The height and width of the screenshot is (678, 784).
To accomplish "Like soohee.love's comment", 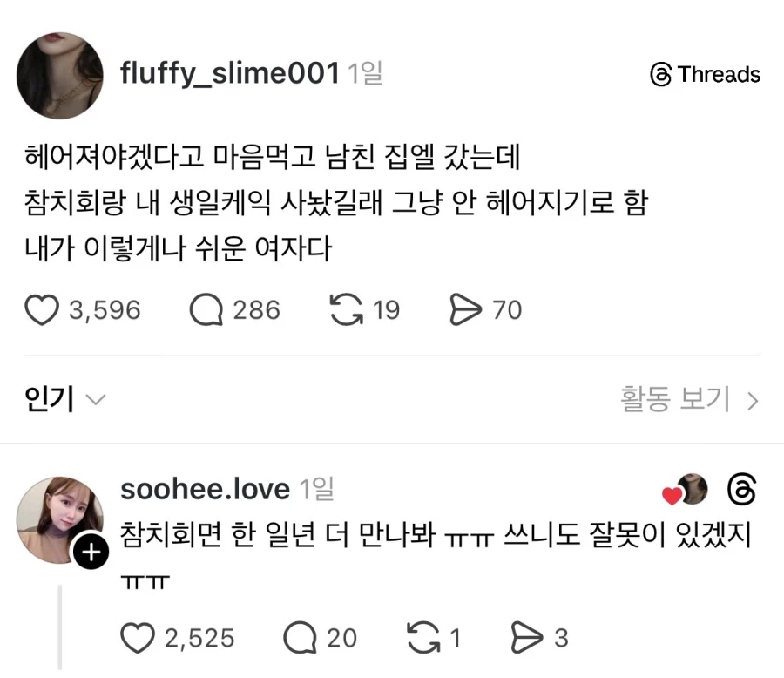I will [138, 637].
